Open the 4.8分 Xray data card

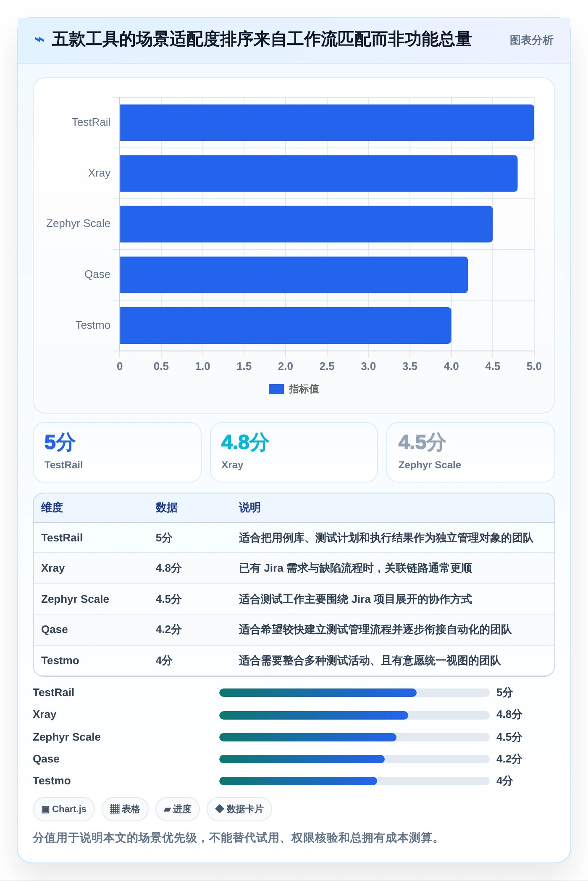(x=294, y=452)
